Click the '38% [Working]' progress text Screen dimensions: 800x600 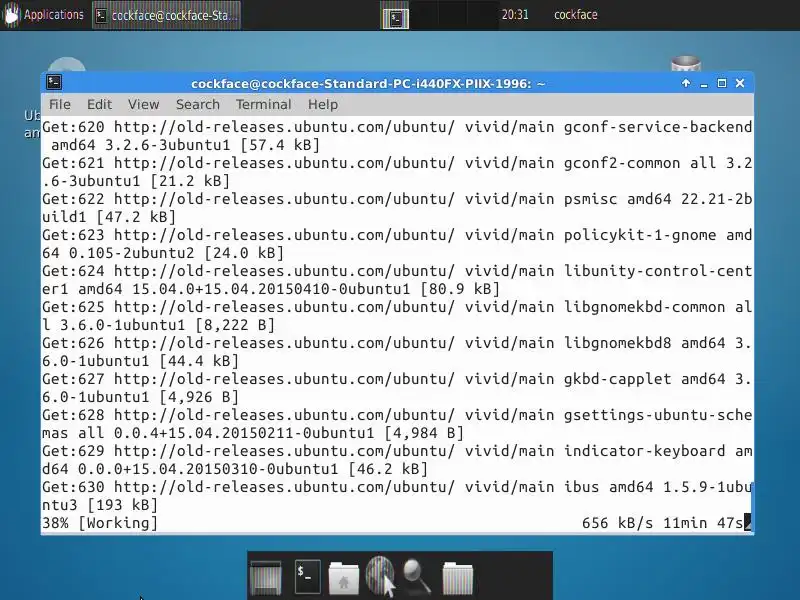coord(100,523)
